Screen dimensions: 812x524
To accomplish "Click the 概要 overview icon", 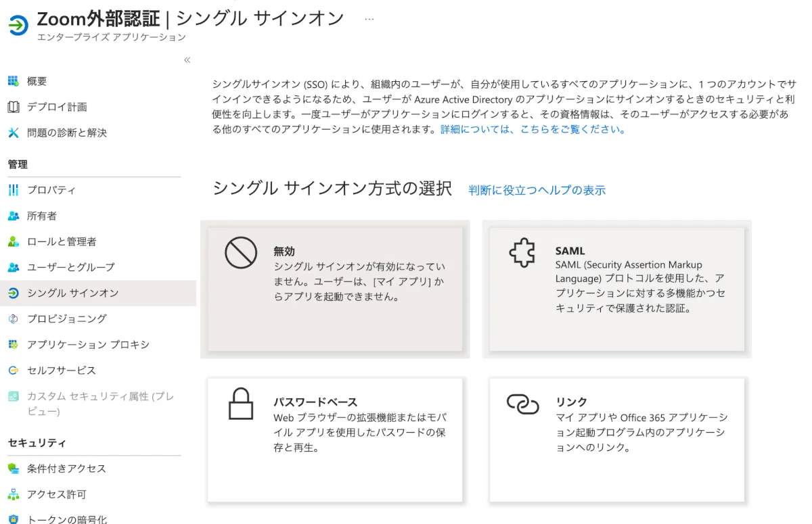I will tap(13, 81).
